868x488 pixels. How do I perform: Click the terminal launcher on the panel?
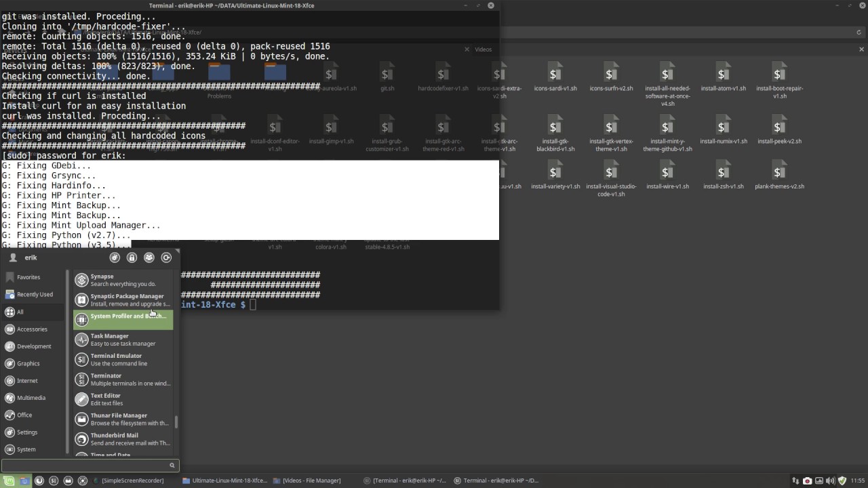click(54, 481)
